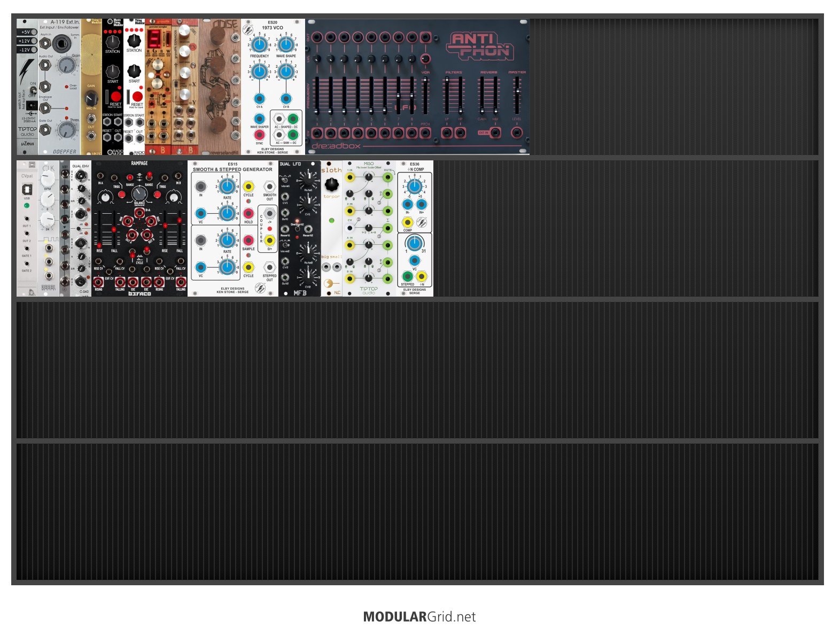Click the ES20 WAVE SHAPE knob
Viewport: 840px width, 628px height.
pos(286,44)
